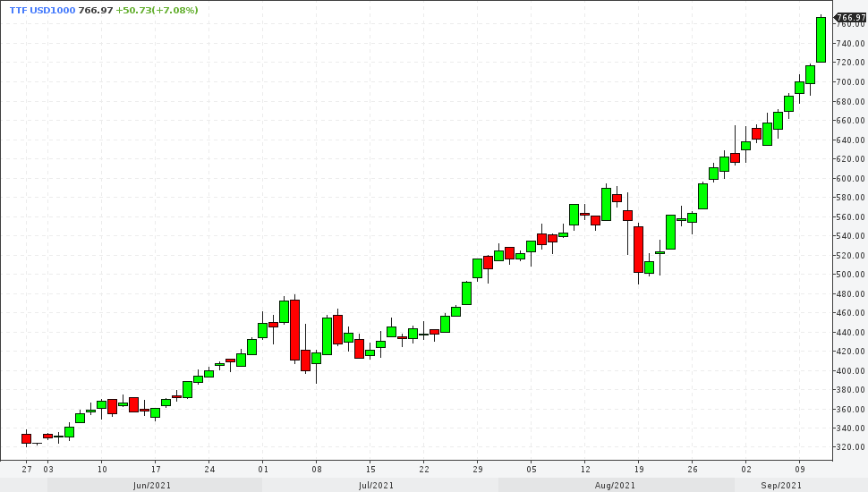Click the 340.00 price axis label
Viewport: 868px width, 492px height.
click(851, 428)
